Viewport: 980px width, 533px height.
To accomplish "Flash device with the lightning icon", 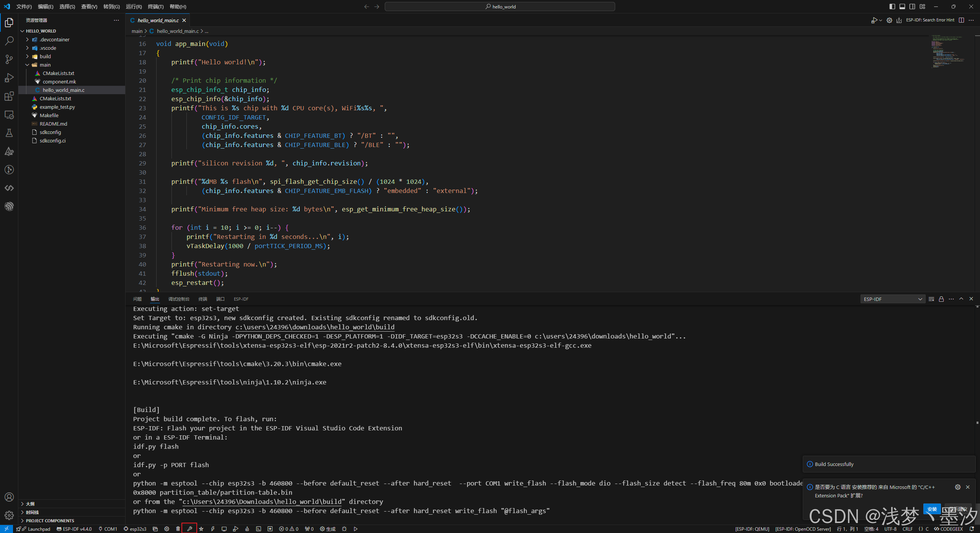I will click(213, 529).
